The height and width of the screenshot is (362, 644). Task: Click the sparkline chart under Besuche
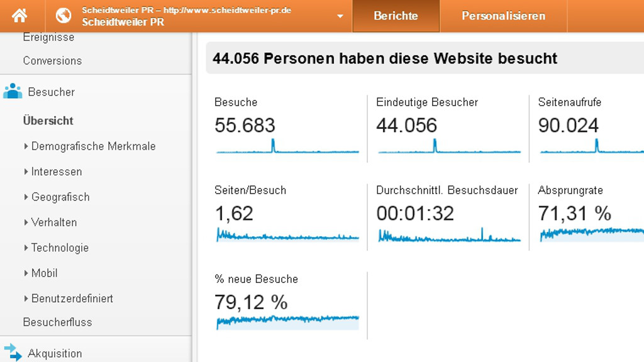pyautogui.click(x=287, y=149)
